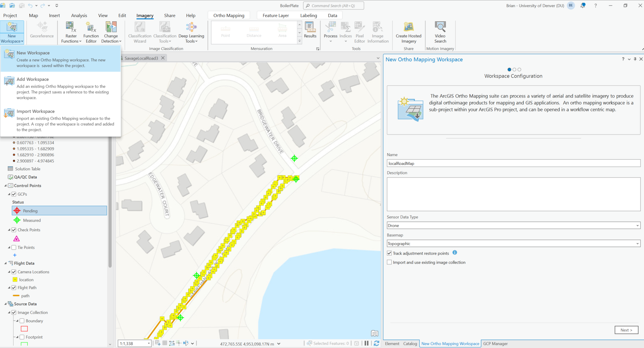Click the Name input field
Screen dimensions: 644x348
(x=514, y=164)
